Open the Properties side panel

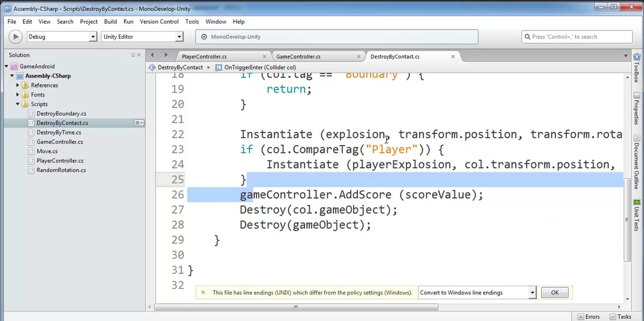636,109
